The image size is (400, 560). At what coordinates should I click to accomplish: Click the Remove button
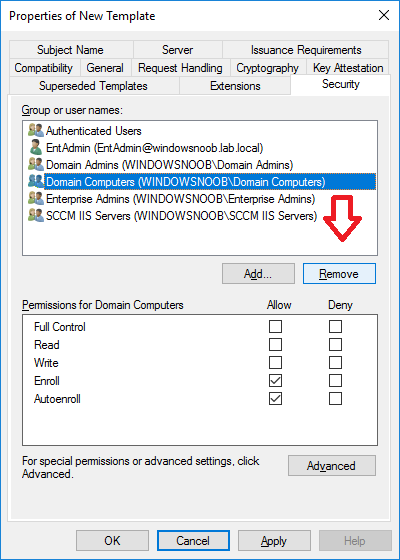[x=339, y=274]
